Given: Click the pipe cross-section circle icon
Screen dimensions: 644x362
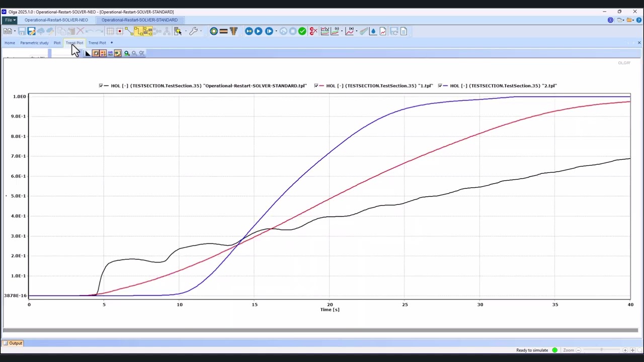Looking at the screenshot, I should [x=214, y=31].
